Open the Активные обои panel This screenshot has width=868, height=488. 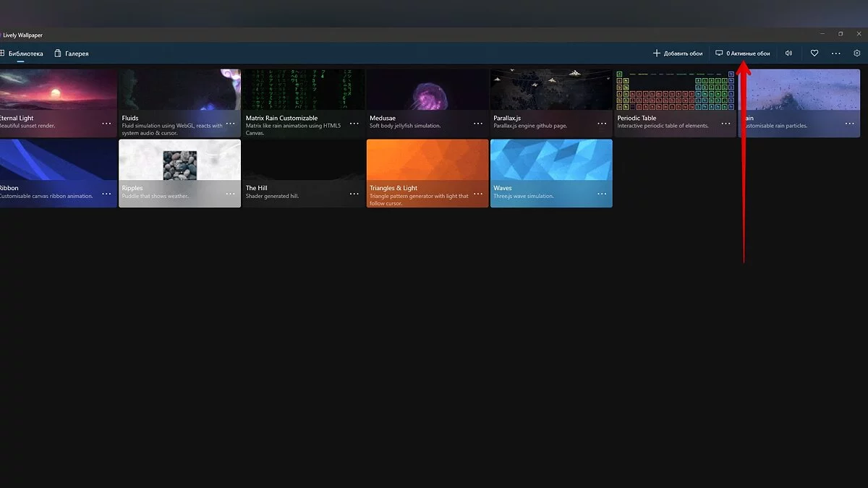pyautogui.click(x=743, y=53)
